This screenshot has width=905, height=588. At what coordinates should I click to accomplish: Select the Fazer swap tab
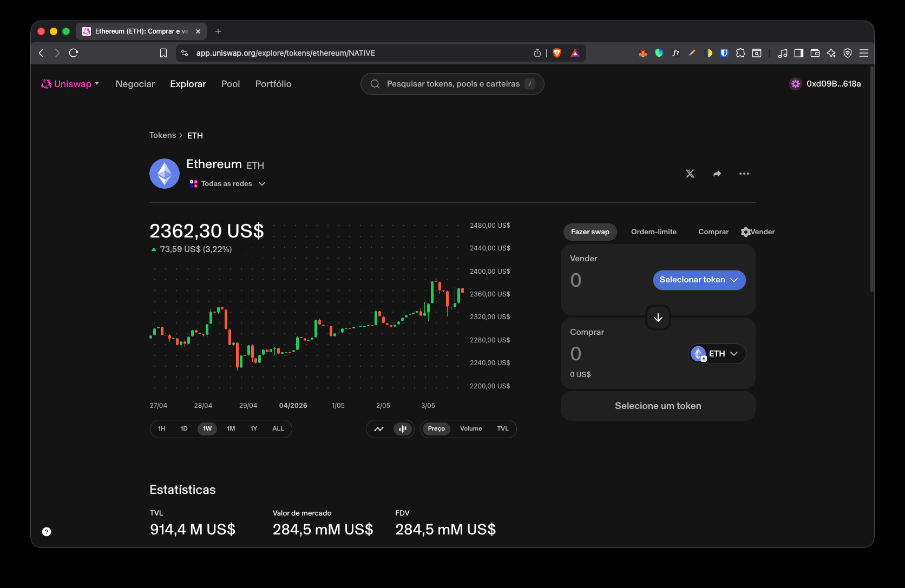590,232
